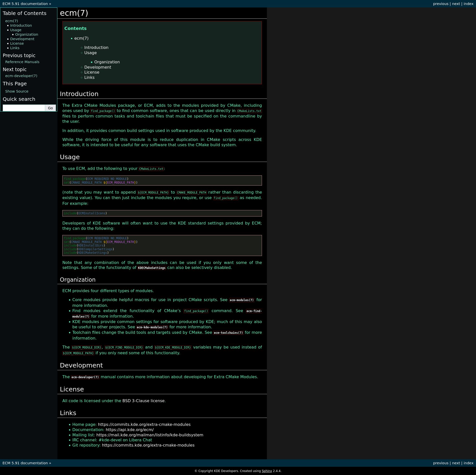
Task: Open ecm(7) in Contents box
Action: tap(81, 38)
